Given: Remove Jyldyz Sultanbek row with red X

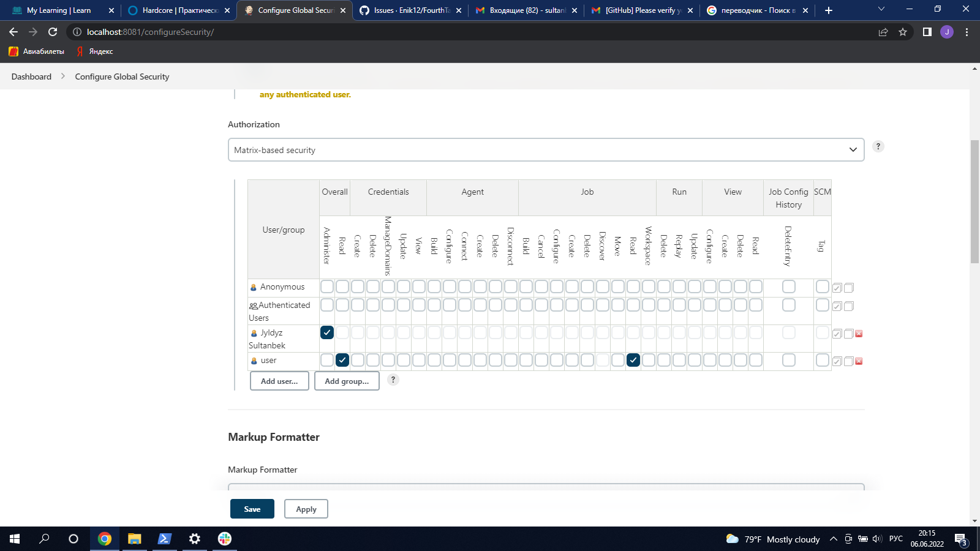Looking at the screenshot, I should (x=859, y=334).
